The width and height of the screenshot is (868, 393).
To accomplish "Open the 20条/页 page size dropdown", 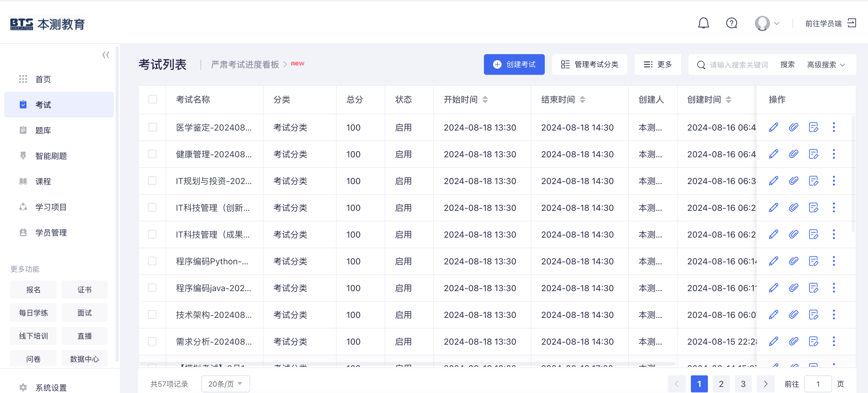I will click(226, 384).
